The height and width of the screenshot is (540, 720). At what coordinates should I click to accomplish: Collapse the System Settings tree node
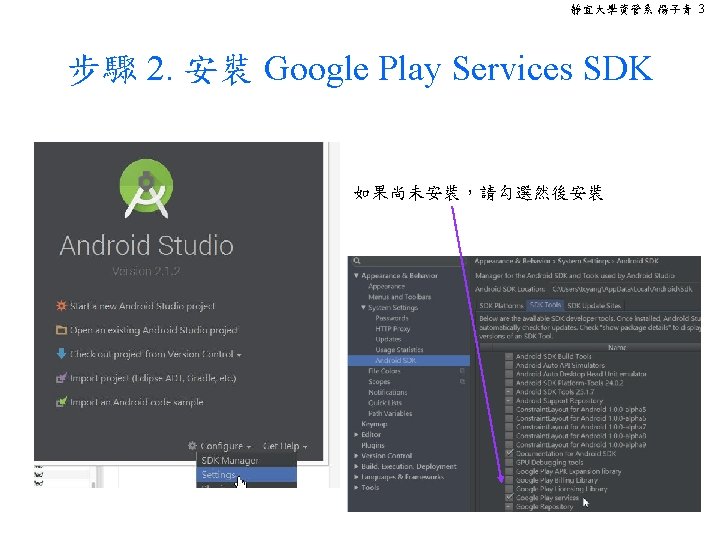[x=364, y=307]
